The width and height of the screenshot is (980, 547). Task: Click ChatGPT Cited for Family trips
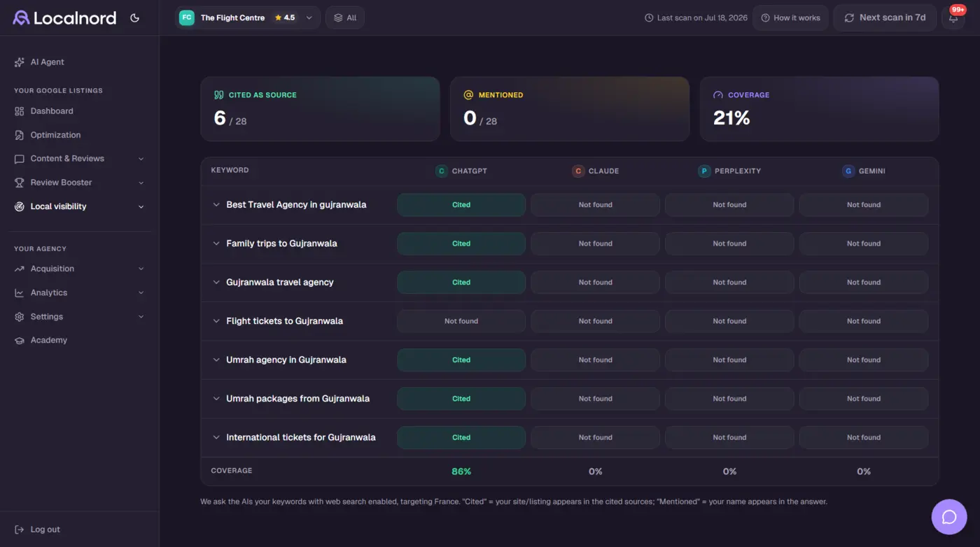461,243
